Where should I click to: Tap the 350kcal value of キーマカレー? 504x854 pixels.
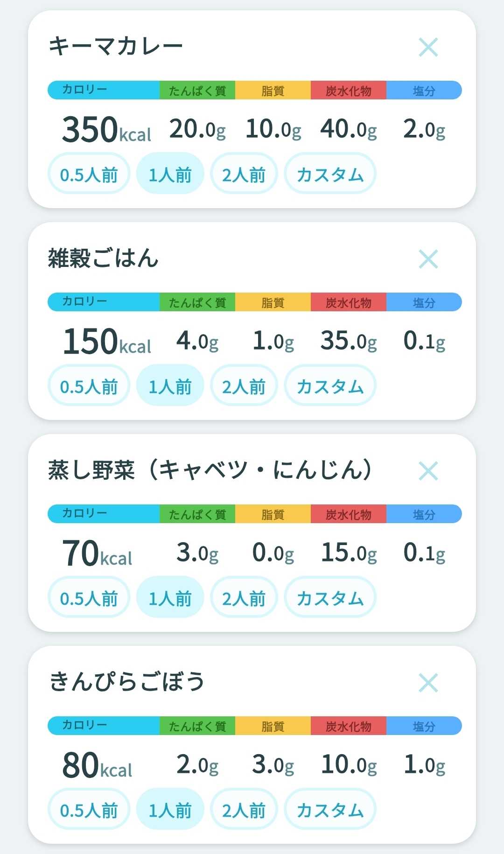[107, 129]
